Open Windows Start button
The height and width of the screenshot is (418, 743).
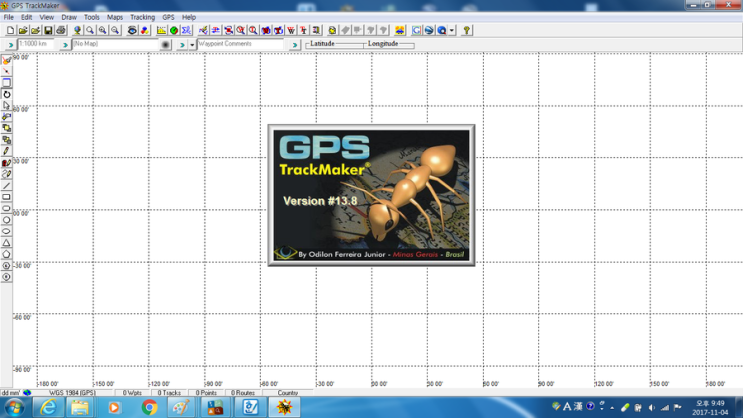[x=14, y=408]
